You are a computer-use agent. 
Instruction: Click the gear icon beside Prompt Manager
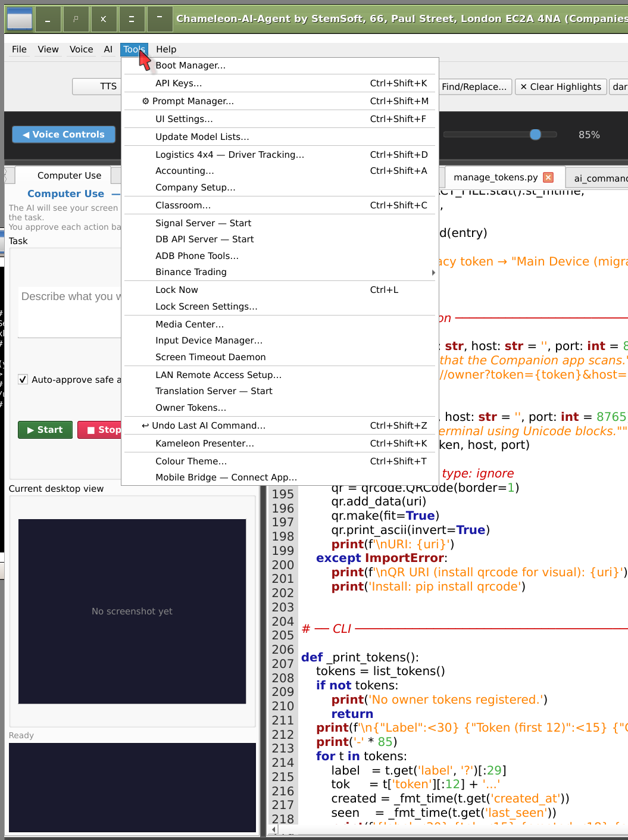coord(145,101)
